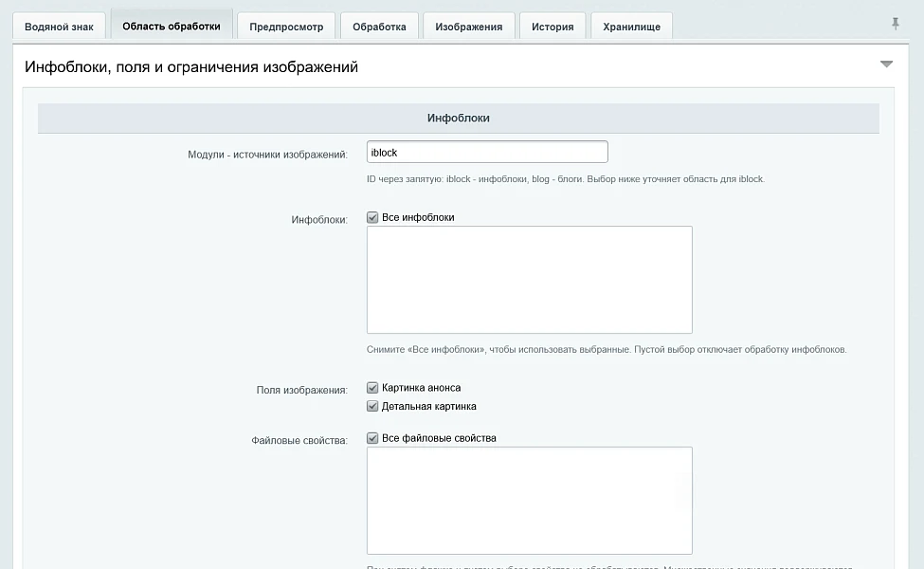The width and height of the screenshot is (924, 569).
Task: Uncheck Все файловые свойства checkbox
Action: click(372, 438)
